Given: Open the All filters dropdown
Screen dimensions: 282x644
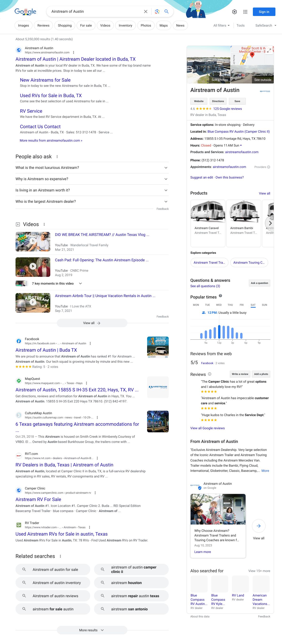Looking at the screenshot, I should click(x=221, y=25).
